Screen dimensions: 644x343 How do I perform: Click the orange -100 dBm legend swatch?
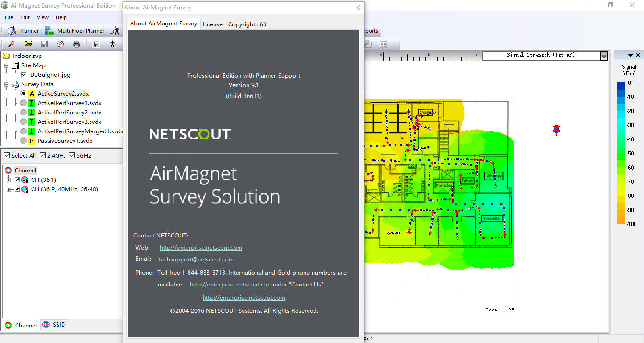(620, 220)
